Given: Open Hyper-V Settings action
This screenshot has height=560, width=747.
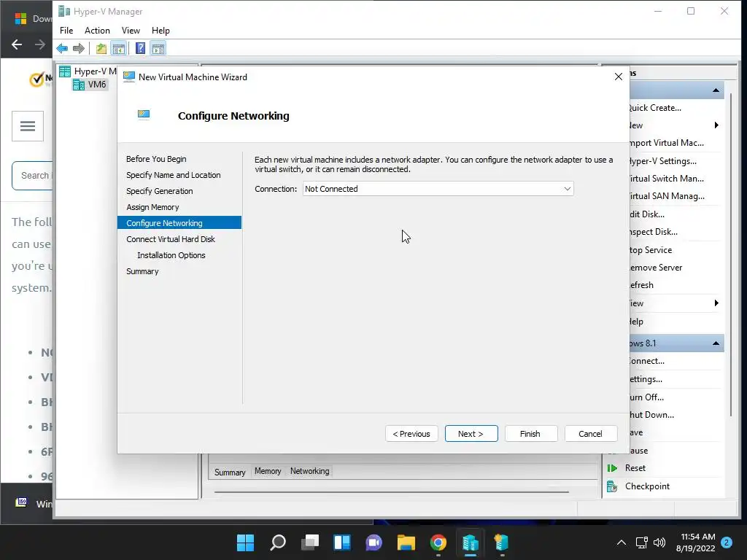Looking at the screenshot, I should pyautogui.click(x=662, y=161).
